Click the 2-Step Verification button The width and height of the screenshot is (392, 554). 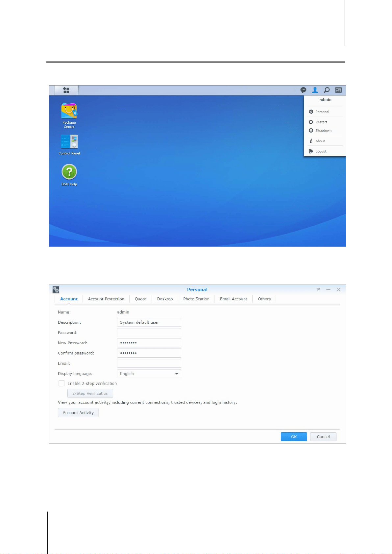pyautogui.click(x=90, y=393)
